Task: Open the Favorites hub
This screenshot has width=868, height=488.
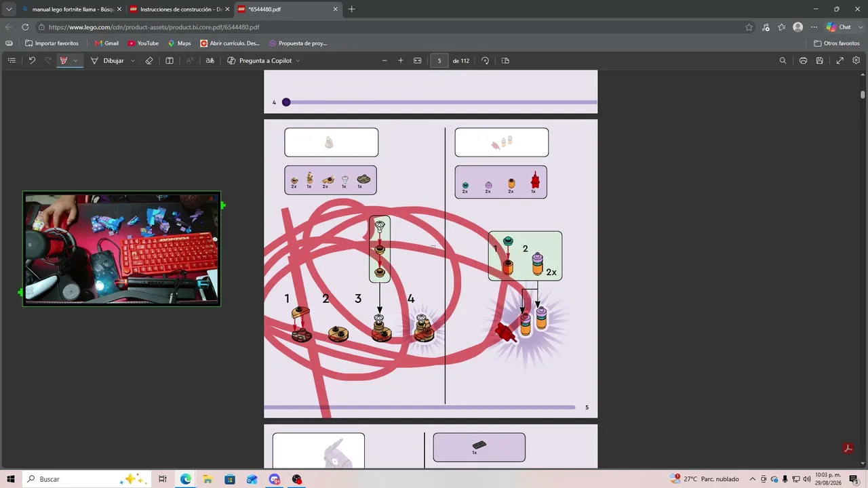Action: click(x=782, y=27)
